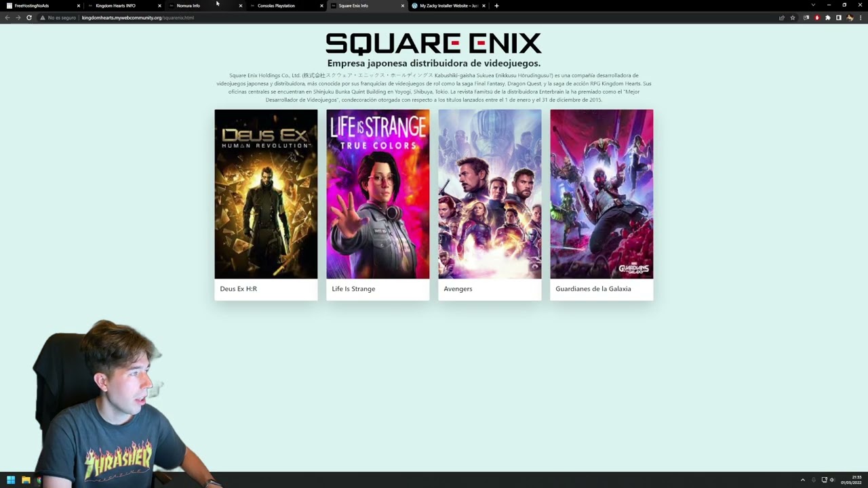Expand the tab search dropdown
Screen dimensions: 868x488
tap(813, 5)
